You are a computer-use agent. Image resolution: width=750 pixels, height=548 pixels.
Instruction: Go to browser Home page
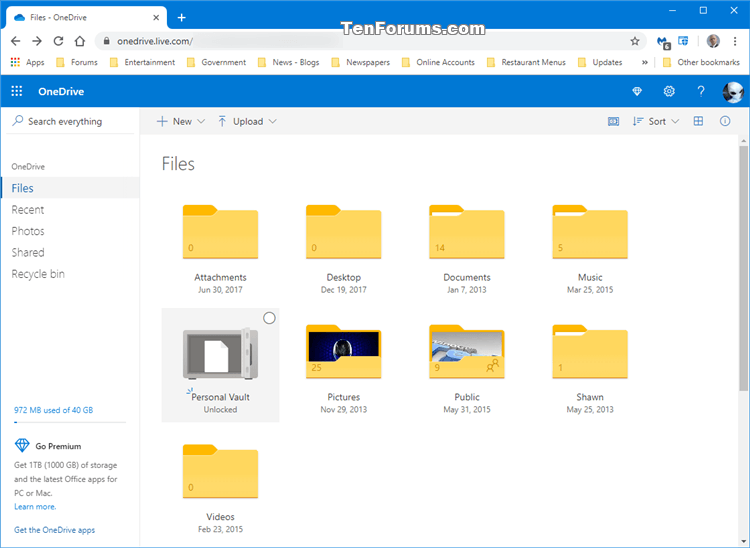(80, 41)
